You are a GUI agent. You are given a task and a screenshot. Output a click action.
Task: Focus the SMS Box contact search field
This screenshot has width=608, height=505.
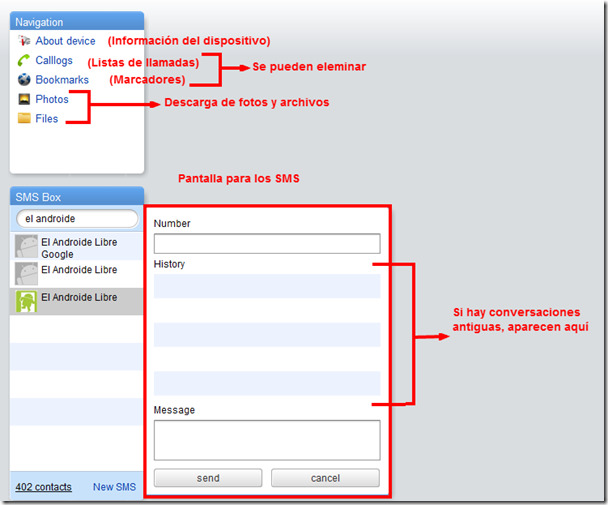77,218
